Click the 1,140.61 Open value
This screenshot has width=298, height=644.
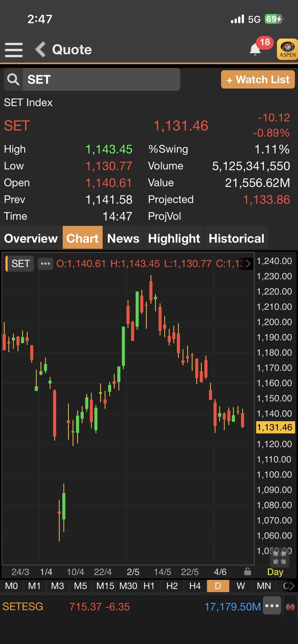point(109,183)
